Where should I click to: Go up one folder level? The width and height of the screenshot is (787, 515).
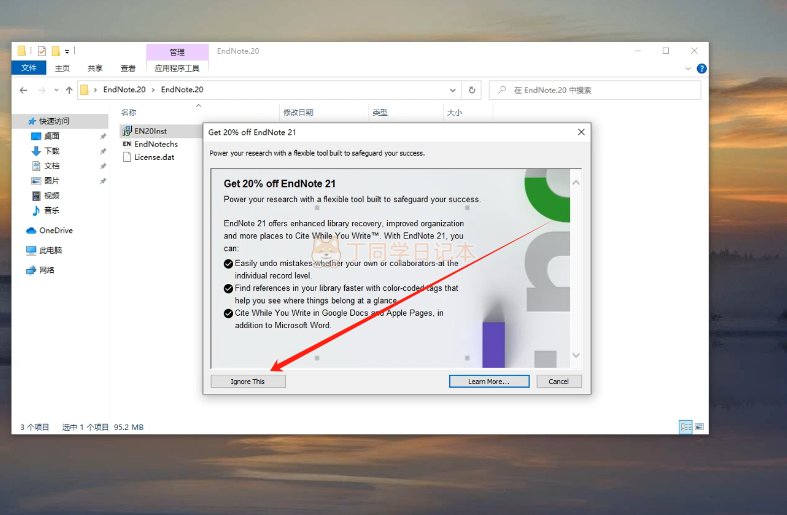(69, 90)
